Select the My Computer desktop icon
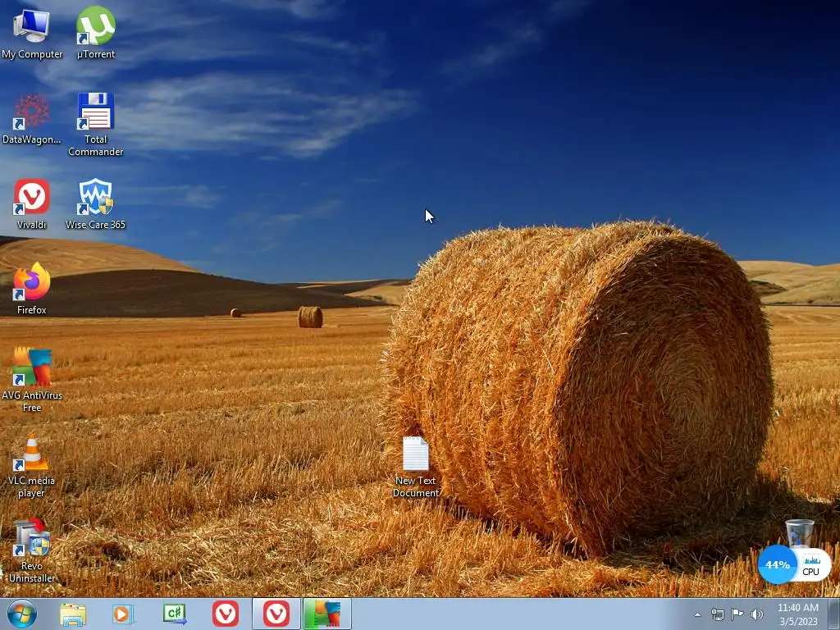Screen dimensions: 840x630 pyautogui.click(x=31, y=33)
